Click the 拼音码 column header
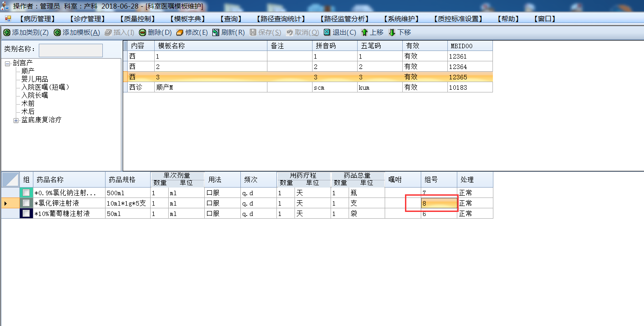 point(335,46)
